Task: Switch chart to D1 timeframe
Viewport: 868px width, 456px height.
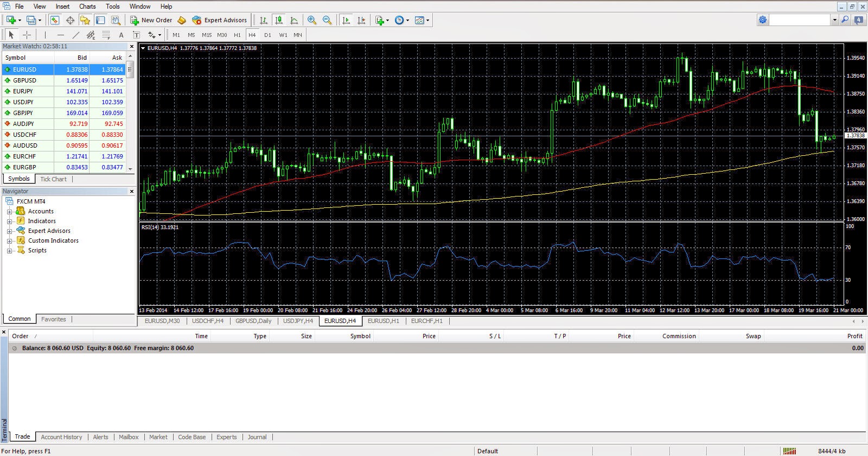Action: [267, 35]
